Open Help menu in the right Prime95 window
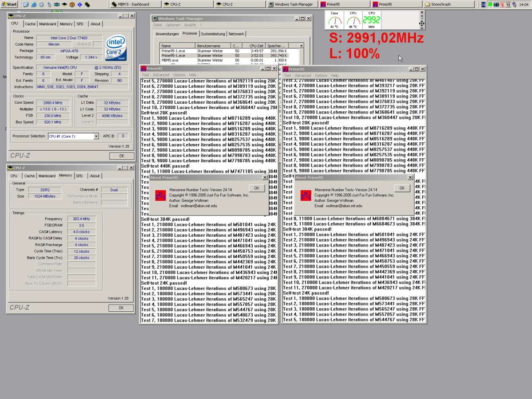Image resolution: width=532 pixels, height=399 pixels. [335, 75]
